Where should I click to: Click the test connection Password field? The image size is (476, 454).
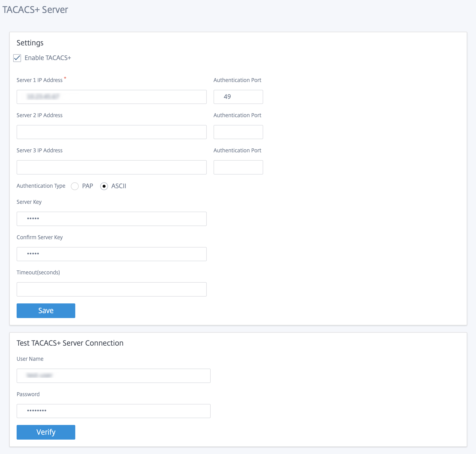pyautogui.click(x=114, y=411)
